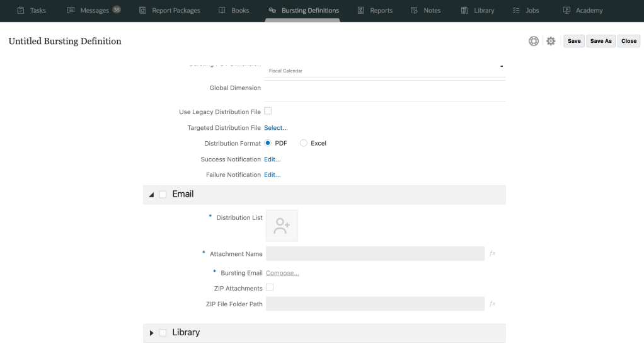Open Messages with notification badge
Viewport: 644px width, 346px height.
click(94, 10)
